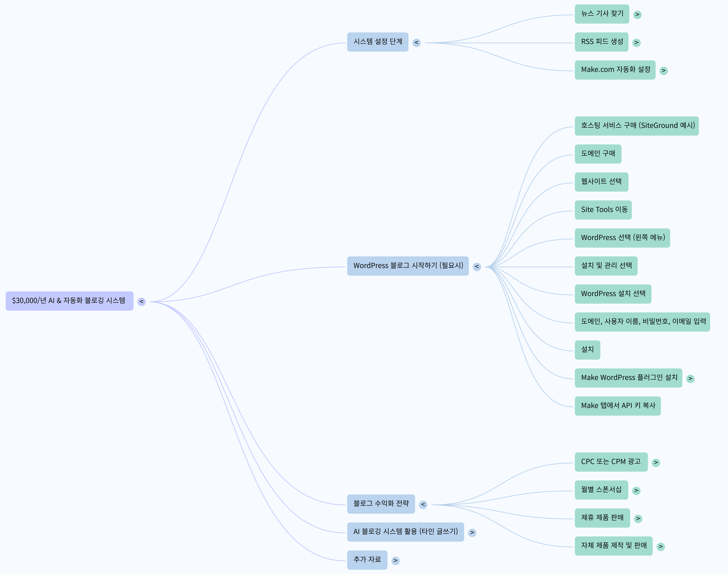Select the 호스팅 서비스 구매 node
The height and width of the screenshot is (574, 728).
637,126
